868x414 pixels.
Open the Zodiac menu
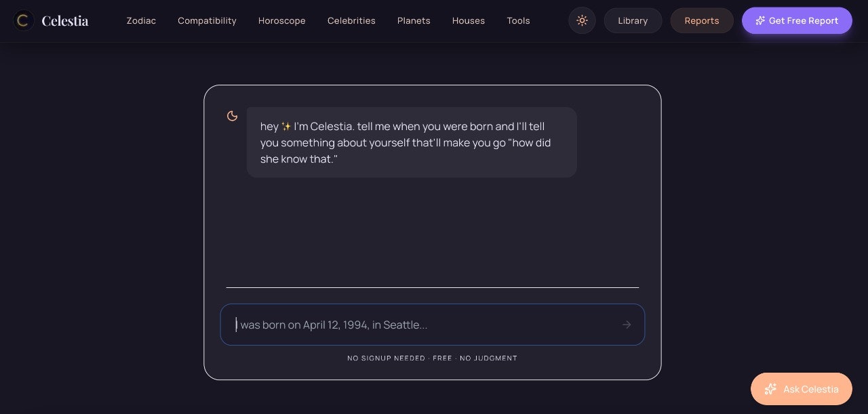click(141, 21)
